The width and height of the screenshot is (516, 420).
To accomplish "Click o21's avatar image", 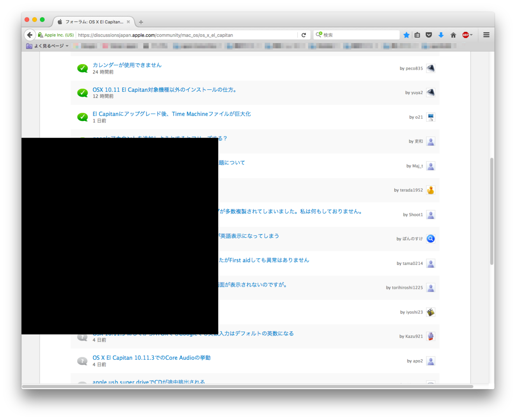I will 430,117.
